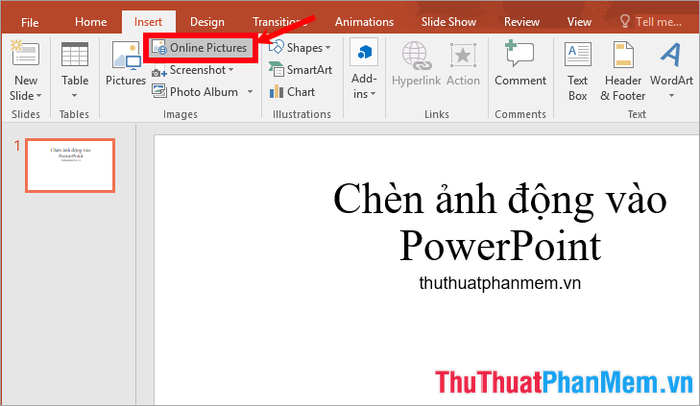The height and width of the screenshot is (406, 700).
Task: Click the New Slide icon
Action: pyautogui.click(x=25, y=54)
